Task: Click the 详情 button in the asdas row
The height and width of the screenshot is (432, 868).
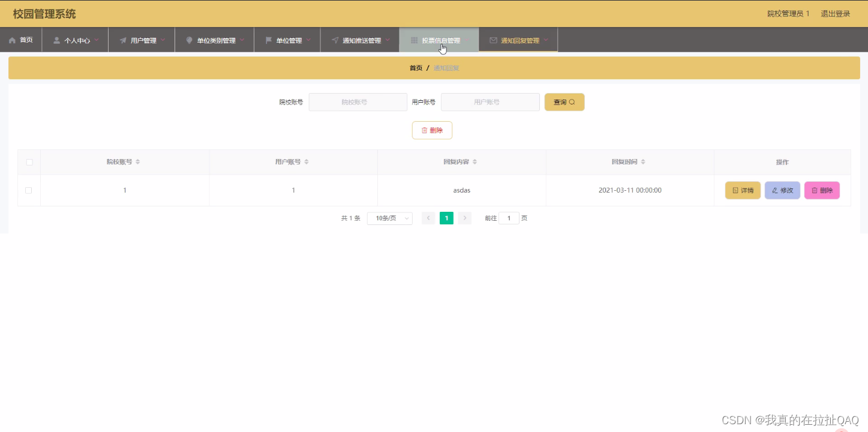Action: (x=743, y=190)
